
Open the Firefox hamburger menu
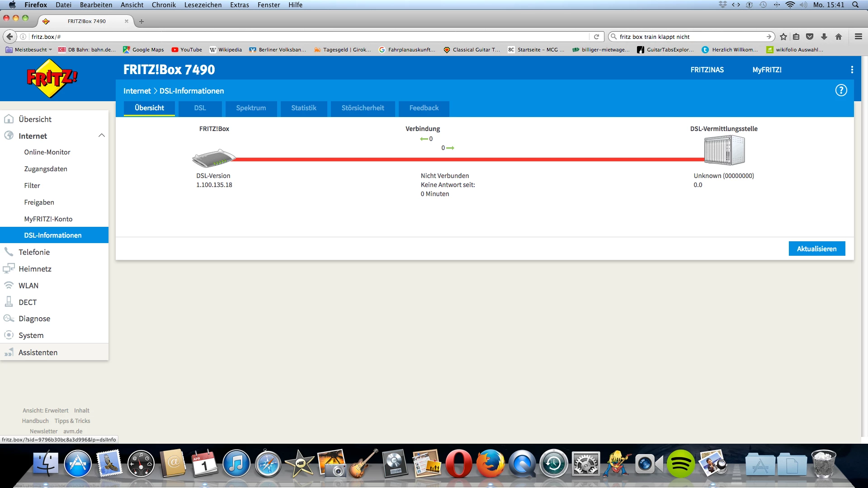tap(858, 37)
